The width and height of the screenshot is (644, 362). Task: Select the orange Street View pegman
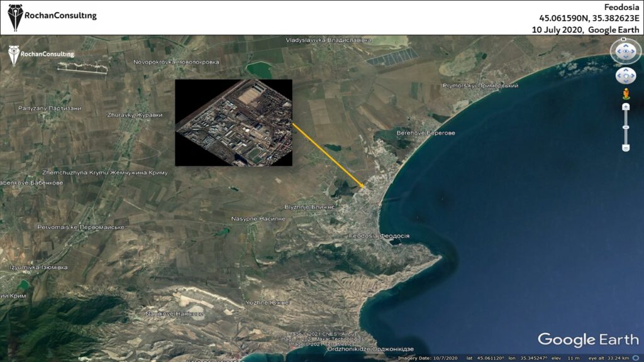point(626,94)
